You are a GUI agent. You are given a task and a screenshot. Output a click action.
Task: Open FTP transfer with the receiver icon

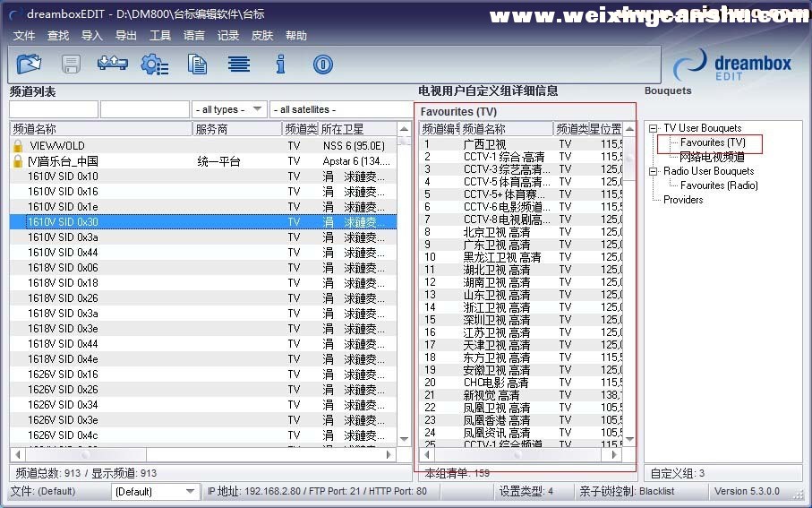(113, 64)
